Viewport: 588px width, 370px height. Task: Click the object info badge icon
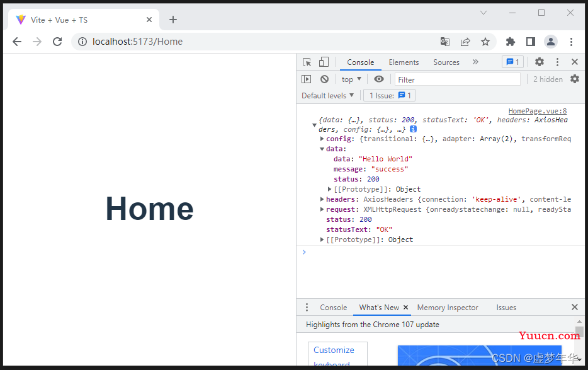click(x=413, y=129)
